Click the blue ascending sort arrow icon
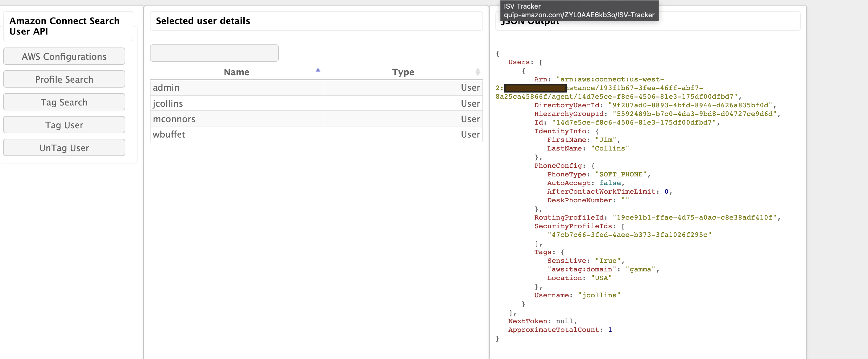Image resolution: width=868 pixels, height=359 pixels. coord(317,70)
